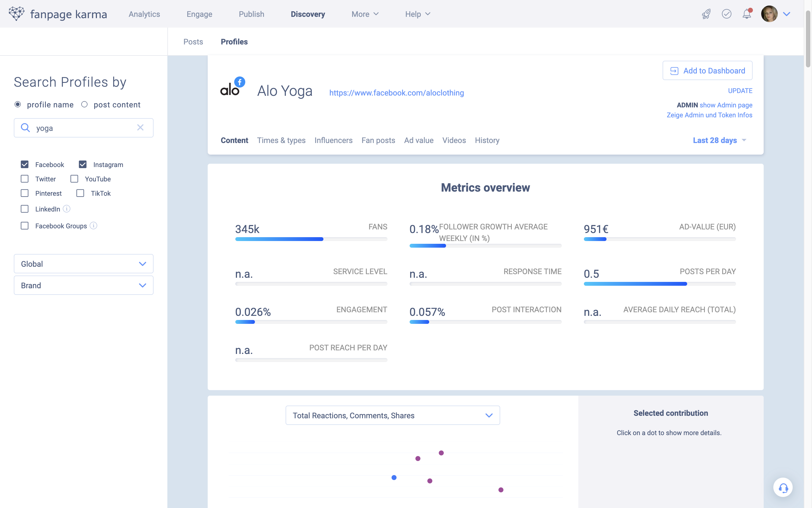The image size is (812, 508).
Task: Click the Add to Dashboard button
Action: [707, 71]
